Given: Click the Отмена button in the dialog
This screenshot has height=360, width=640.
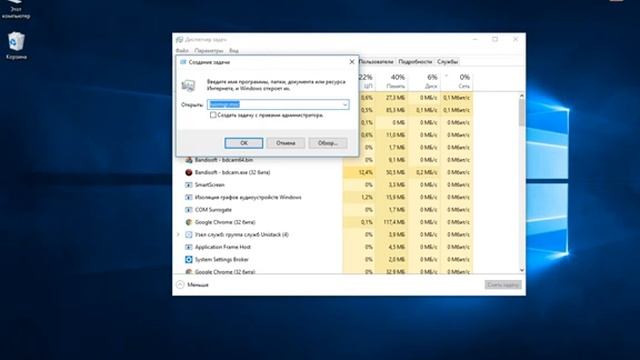Looking at the screenshot, I should tap(285, 143).
